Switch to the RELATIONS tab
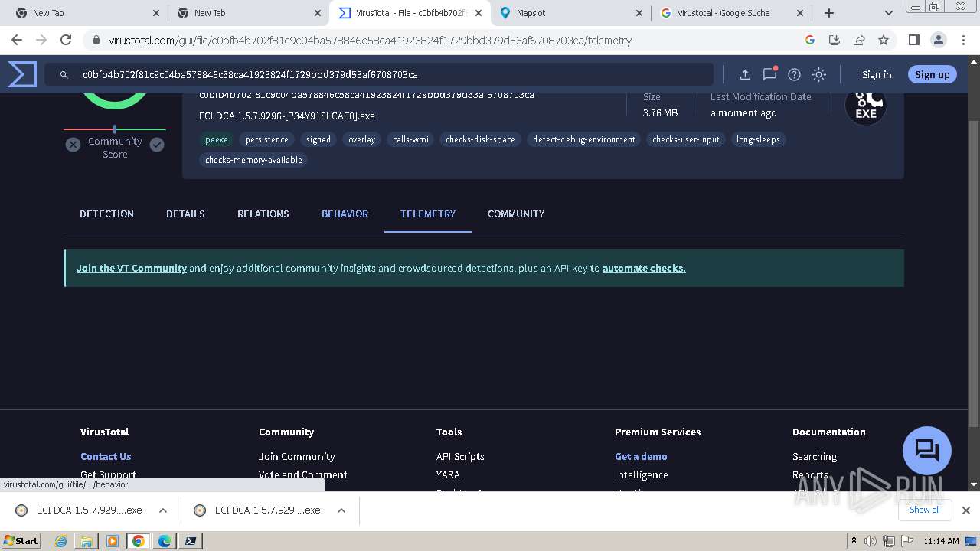This screenshot has height=551, width=980. (x=263, y=214)
